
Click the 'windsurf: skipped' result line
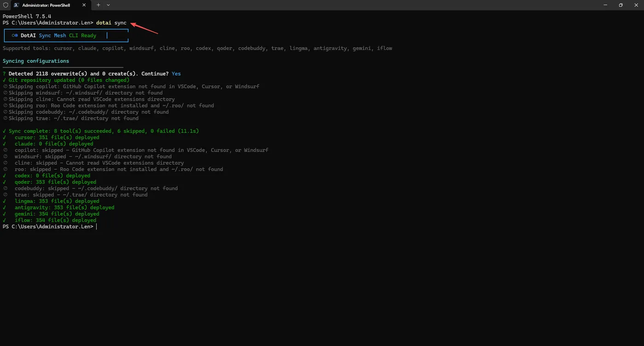pyautogui.click(x=87, y=157)
